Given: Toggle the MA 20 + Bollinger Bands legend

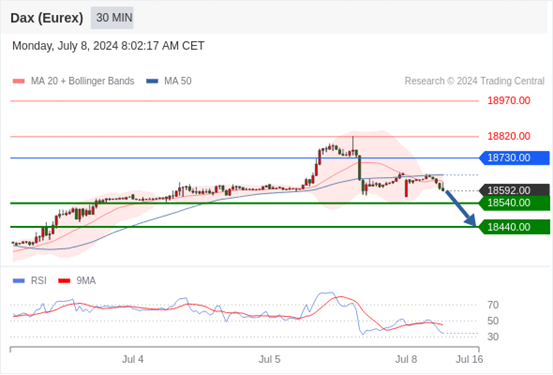Looking at the screenshot, I should point(73,81).
